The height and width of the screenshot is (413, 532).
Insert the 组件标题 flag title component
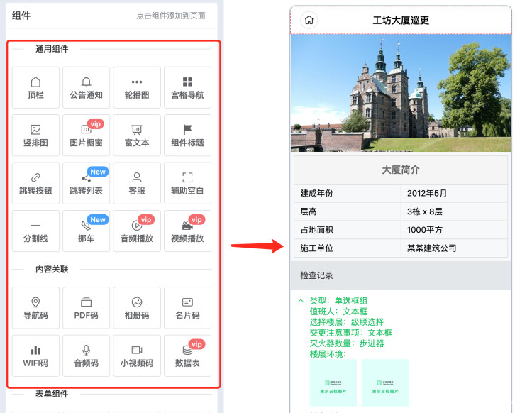pos(187,135)
